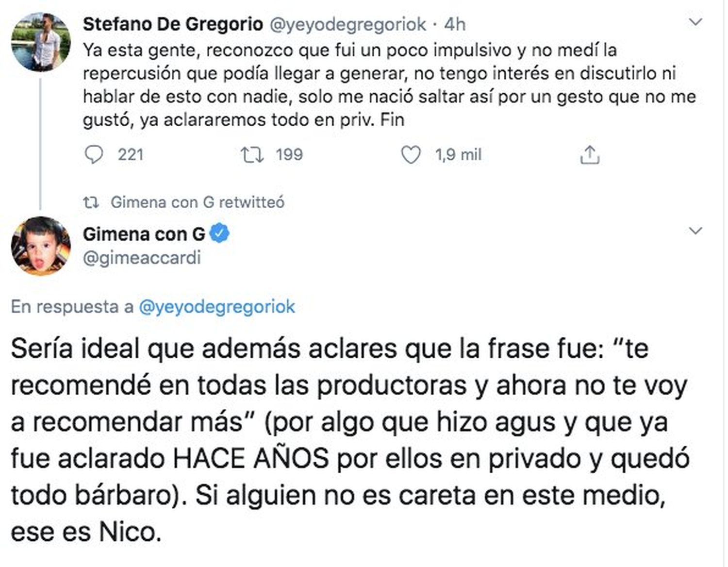This screenshot has width=728, height=567.
Task: Retweet Stefano De Gregorio's tweet
Action: click(x=252, y=155)
